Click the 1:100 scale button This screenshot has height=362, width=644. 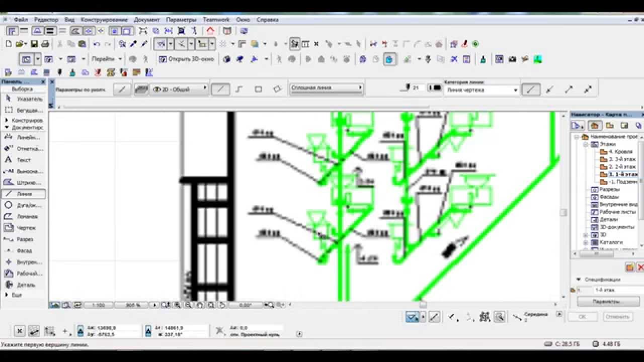[x=98, y=305]
